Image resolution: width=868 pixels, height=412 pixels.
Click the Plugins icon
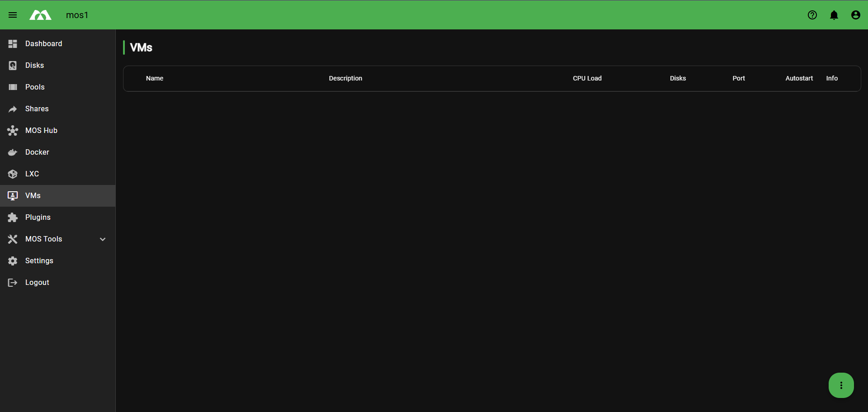coord(12,217)
